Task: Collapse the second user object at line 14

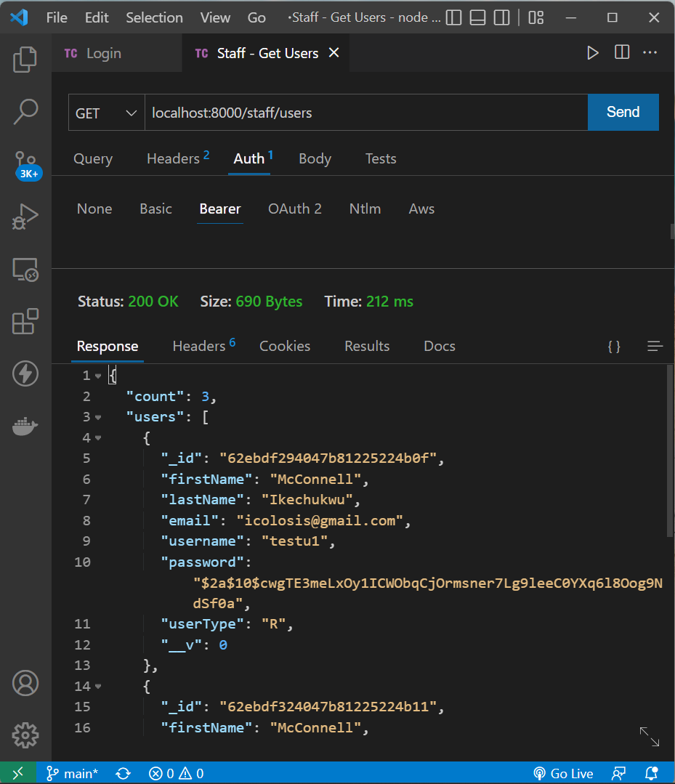Action: coord(98,687)
